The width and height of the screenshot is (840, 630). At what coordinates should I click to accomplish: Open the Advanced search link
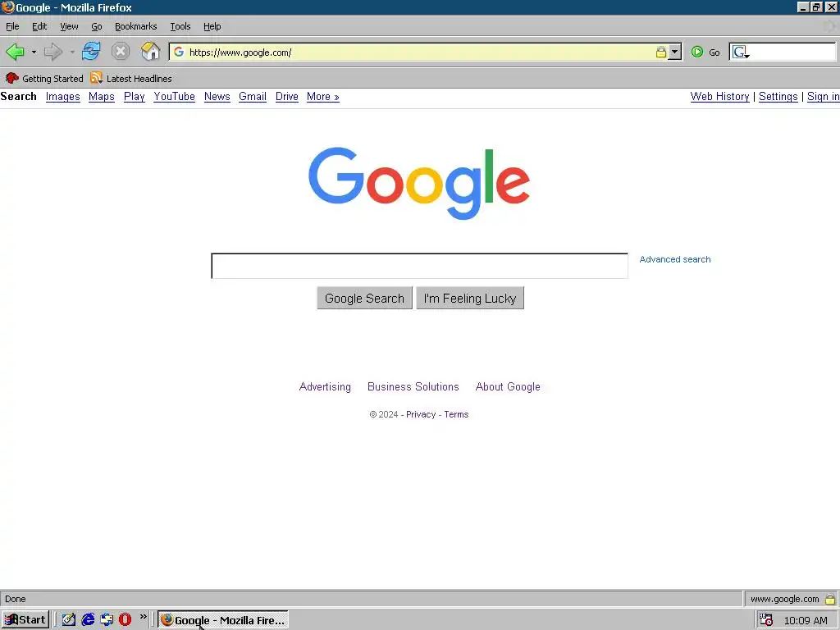[x=675, y=259]
